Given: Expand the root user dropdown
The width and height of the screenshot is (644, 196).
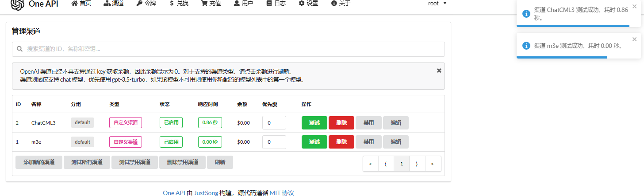Looking at the screenshot, I should (x=437, y=4).
